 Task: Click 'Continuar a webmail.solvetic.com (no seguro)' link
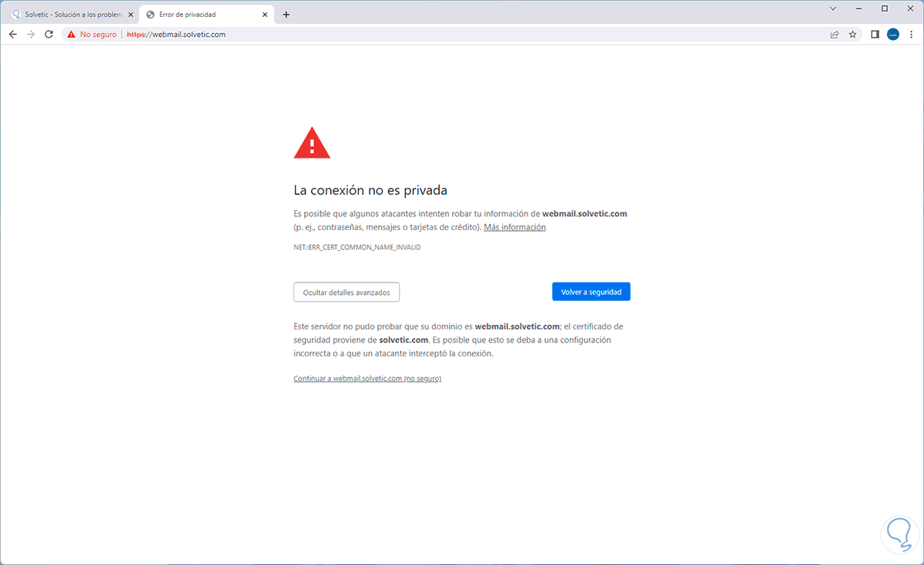pos(367,379)
